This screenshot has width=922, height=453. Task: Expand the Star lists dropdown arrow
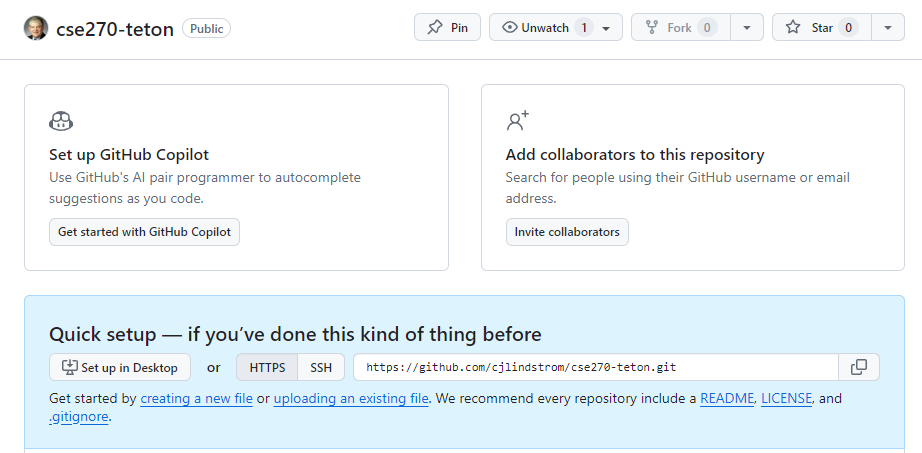pos(888,28)
